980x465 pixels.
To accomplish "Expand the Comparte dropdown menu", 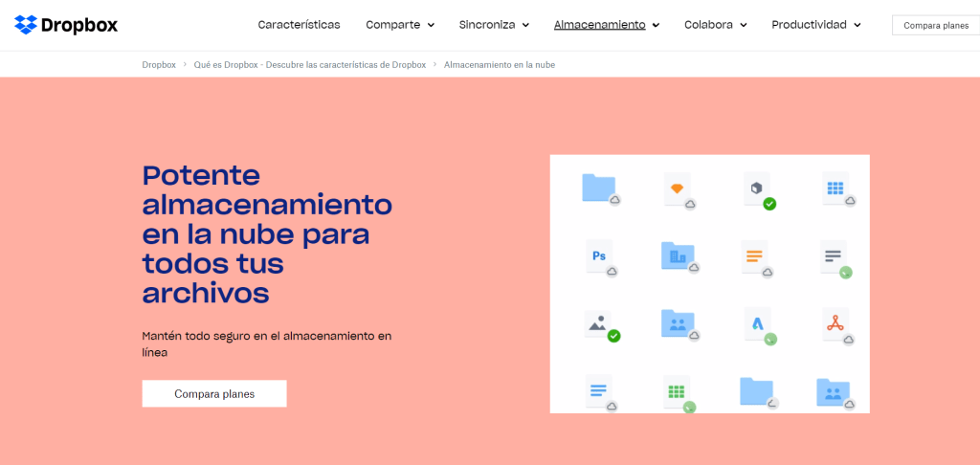I will (400, 25).
